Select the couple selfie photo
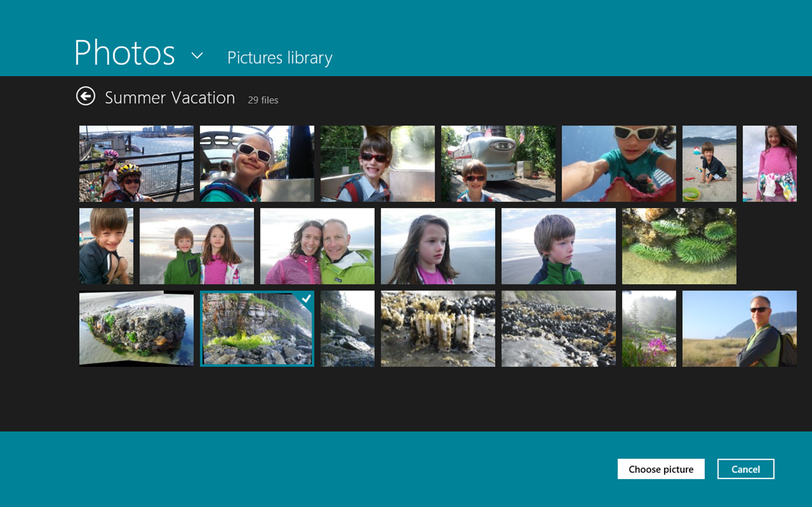 [x=317, y=246]
